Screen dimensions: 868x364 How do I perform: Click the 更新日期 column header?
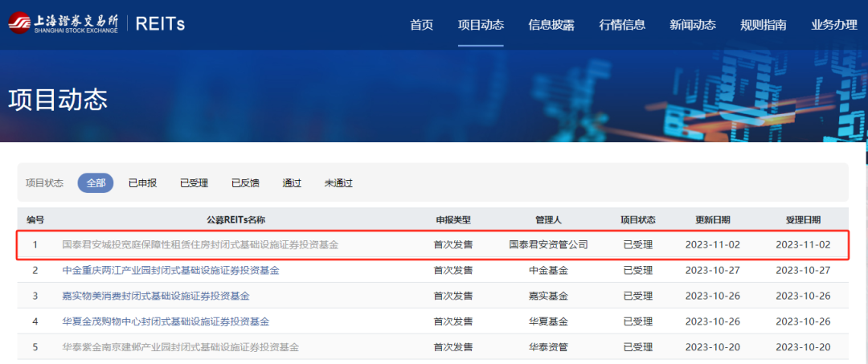pos(713,219)
